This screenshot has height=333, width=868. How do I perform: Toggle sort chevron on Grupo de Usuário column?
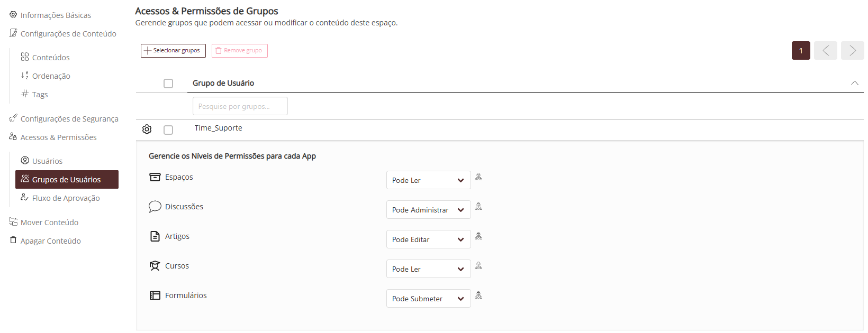(x=855, y=83)
